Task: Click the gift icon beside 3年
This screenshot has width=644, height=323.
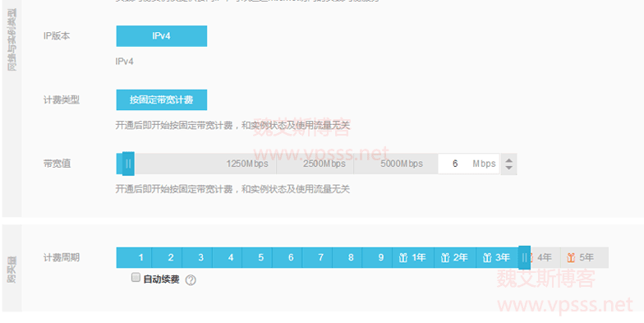Action: pyautogui.click(x=487, y=258)
